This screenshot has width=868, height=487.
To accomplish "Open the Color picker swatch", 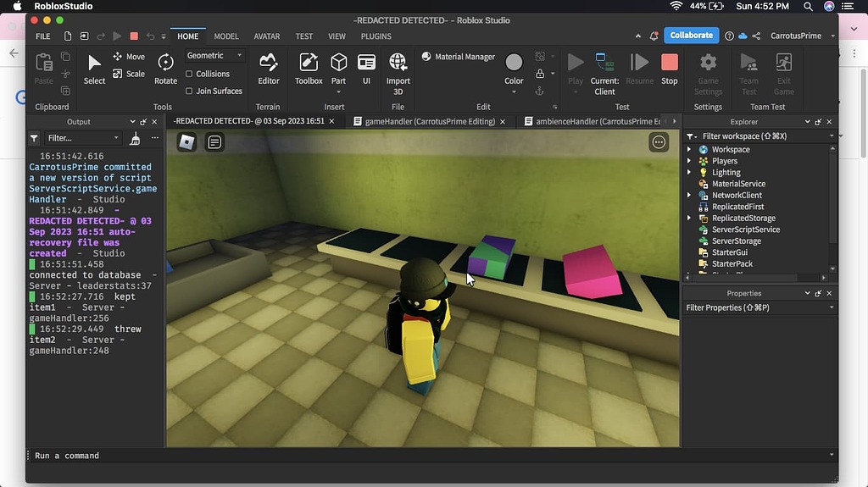I will click(x=514, y=63).
